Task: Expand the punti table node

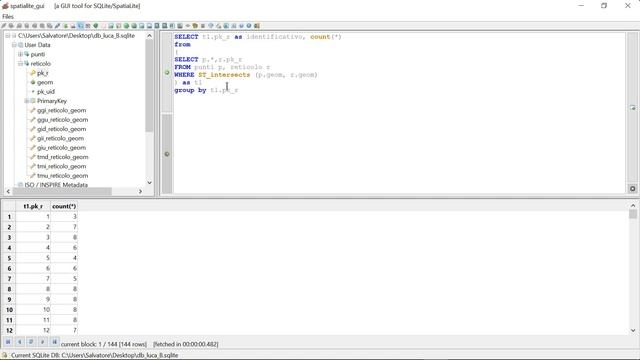Action: pyautogui.click(x=20, y=54)
